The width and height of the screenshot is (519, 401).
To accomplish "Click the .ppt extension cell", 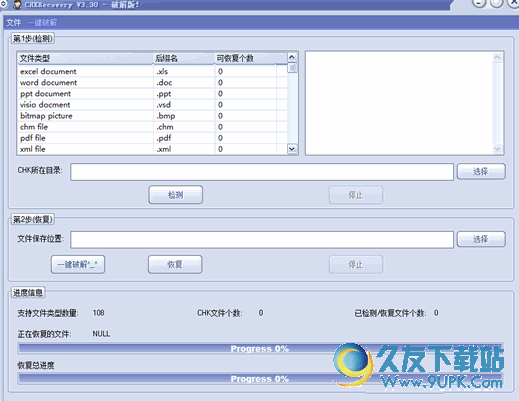I will 164,94.
